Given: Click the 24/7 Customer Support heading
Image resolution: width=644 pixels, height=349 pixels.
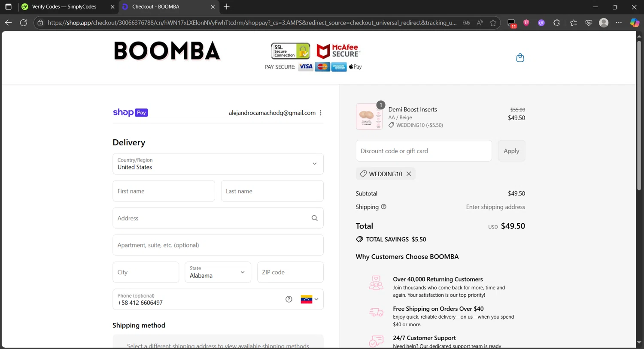Looking at the screenshot, I should tap(424, 338).
